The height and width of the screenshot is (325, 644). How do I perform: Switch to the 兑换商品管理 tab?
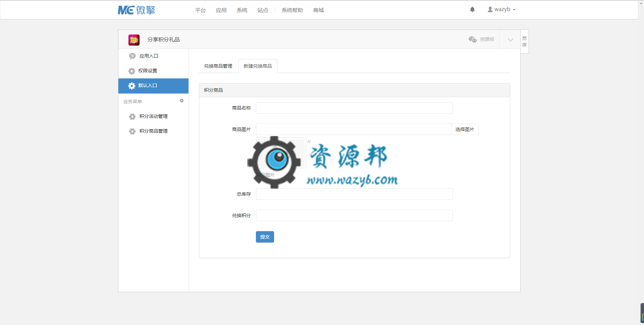[x=218, y=66]
